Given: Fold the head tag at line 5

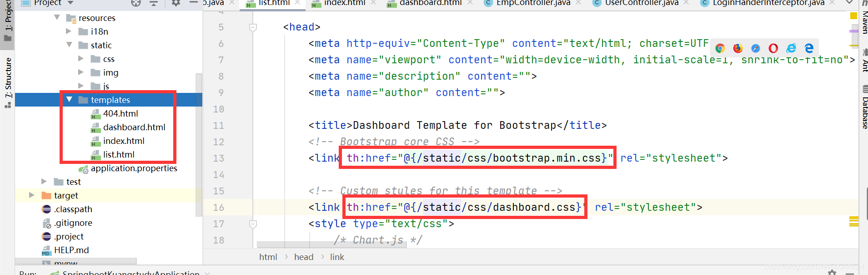Looking at the screenshot, I should tap(253, 27).
